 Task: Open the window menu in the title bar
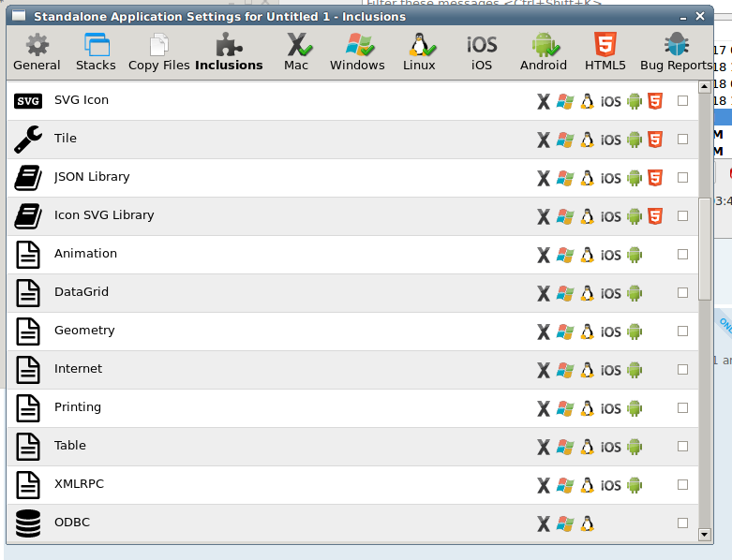(x=19, y=16)
